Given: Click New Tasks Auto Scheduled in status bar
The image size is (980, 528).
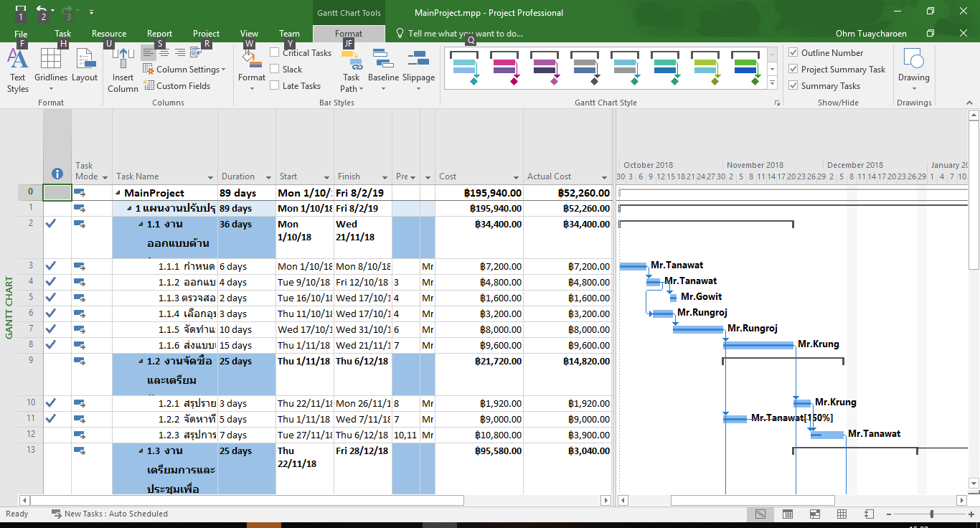Looking at the screenshot, I should pos(110,514).
